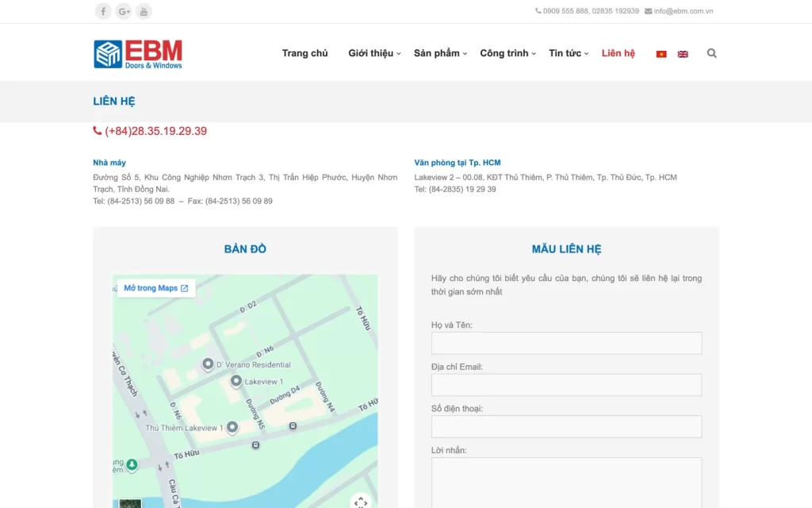Open the Công trình menu
Viewport: 812px width, 508px height.
pyautogui.click(x=504, y=53)
